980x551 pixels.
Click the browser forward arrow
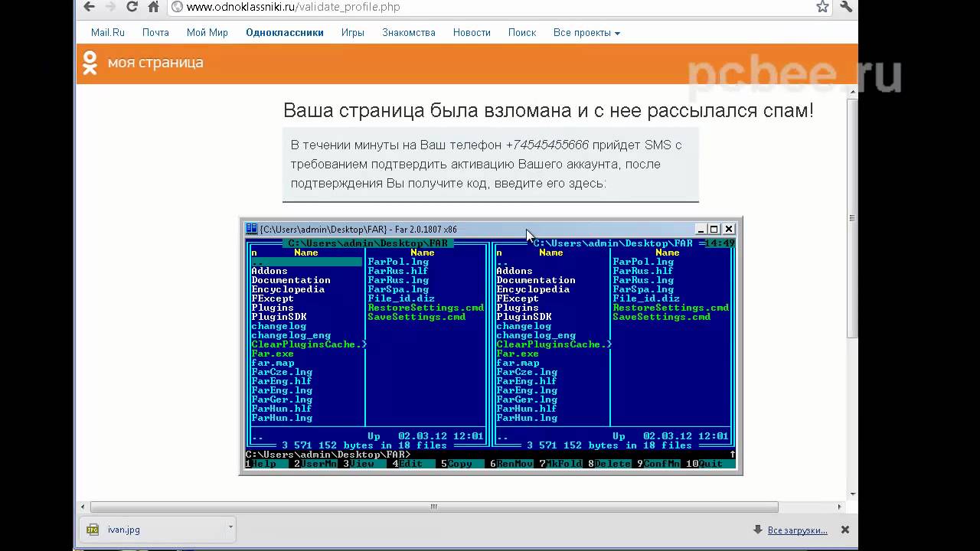pos(110,7)
